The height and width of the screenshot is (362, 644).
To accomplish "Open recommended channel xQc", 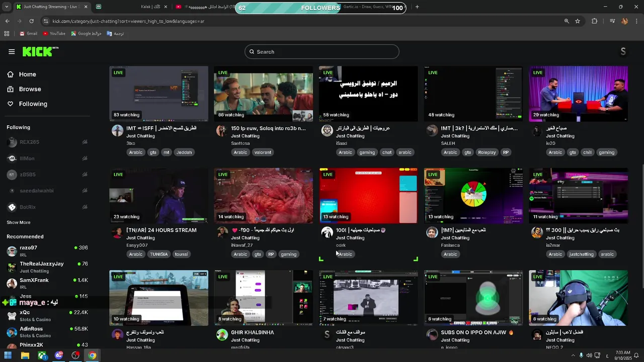I will (x=47, y=315).
